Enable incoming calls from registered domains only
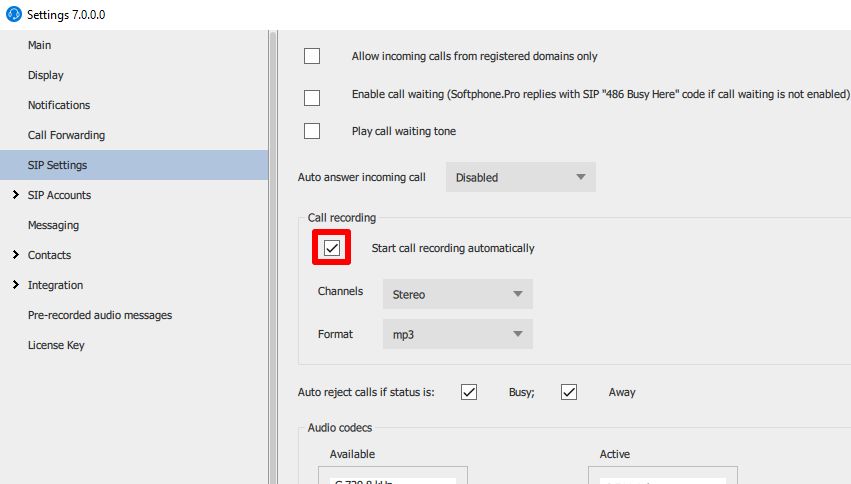851x484 pixels. click(312, 56)
